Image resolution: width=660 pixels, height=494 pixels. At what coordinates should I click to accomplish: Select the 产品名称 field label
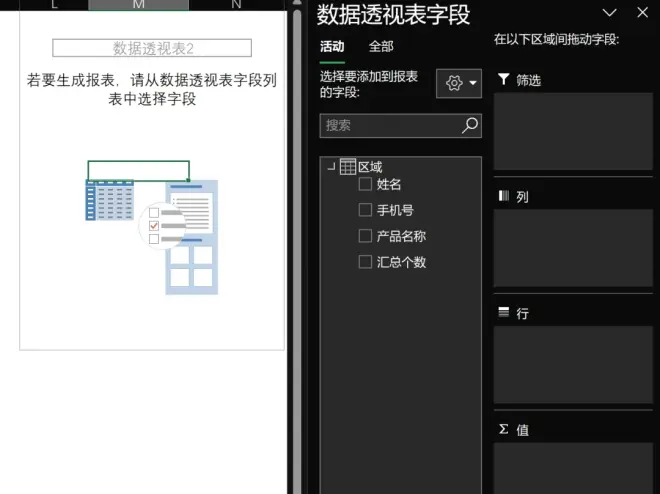coord(401,236)
